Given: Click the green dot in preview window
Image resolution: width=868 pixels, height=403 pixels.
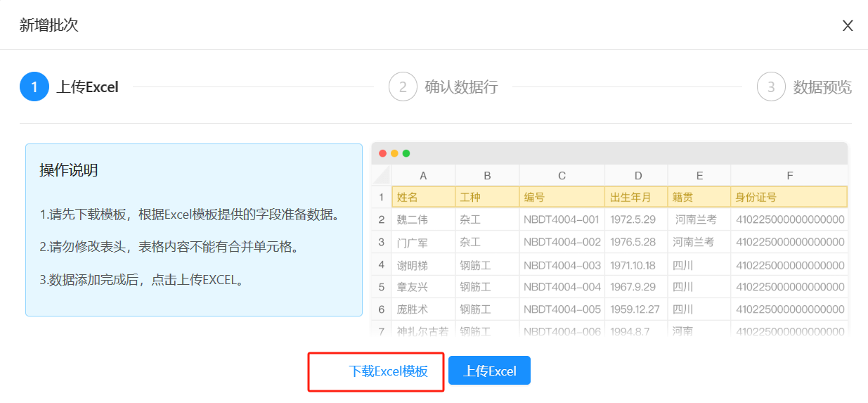Looking at the screenshot, I should (x=406, y=153).
